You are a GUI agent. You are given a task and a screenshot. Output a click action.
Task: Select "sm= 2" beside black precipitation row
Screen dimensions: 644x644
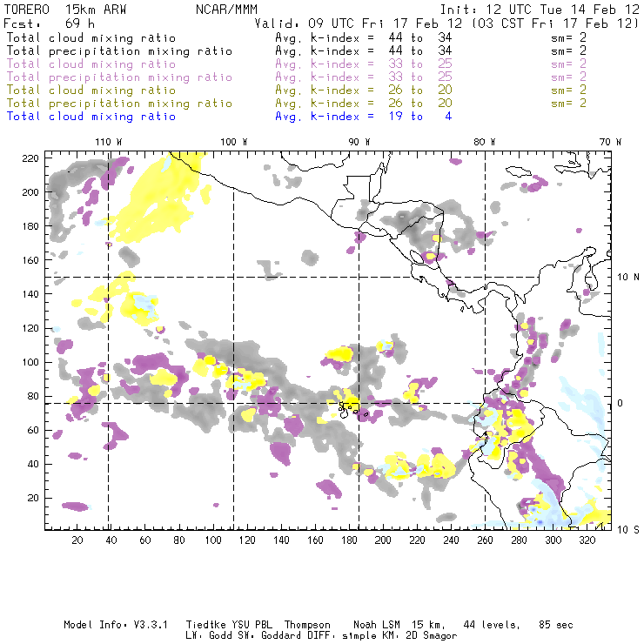coord(568,51)
